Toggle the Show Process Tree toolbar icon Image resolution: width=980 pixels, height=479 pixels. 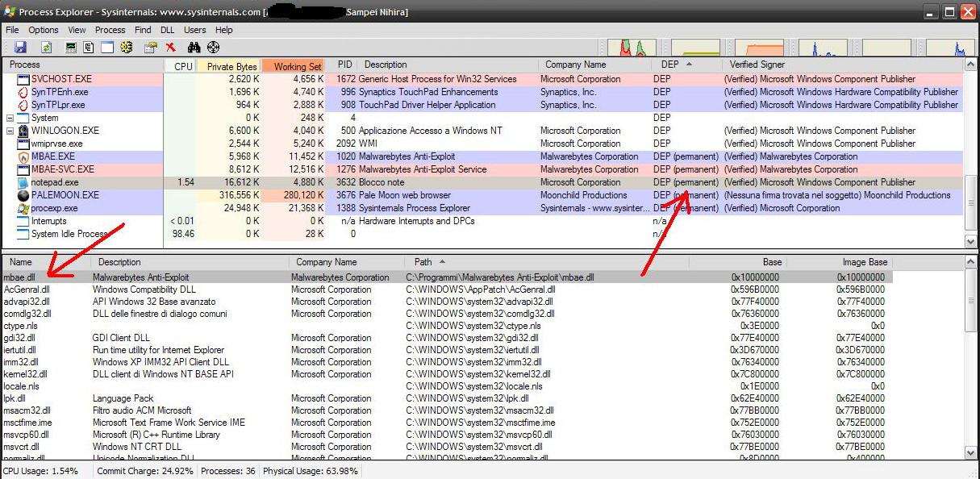point(88,48)
